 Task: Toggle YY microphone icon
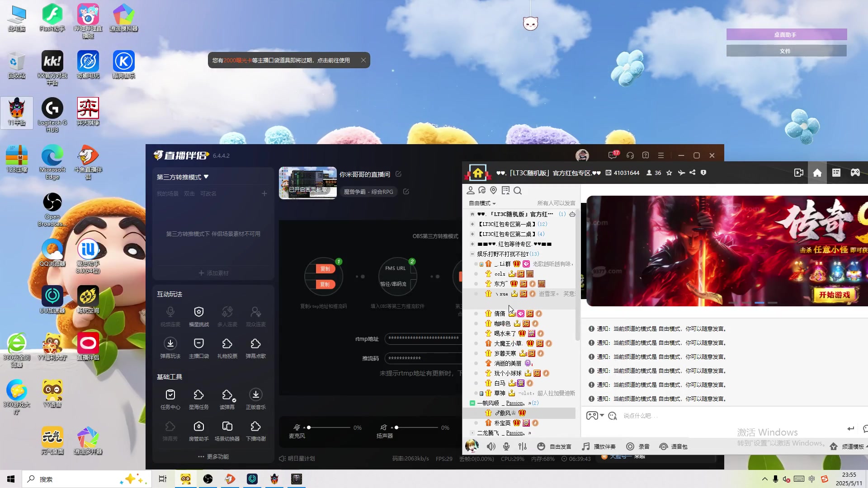[506, 446]
